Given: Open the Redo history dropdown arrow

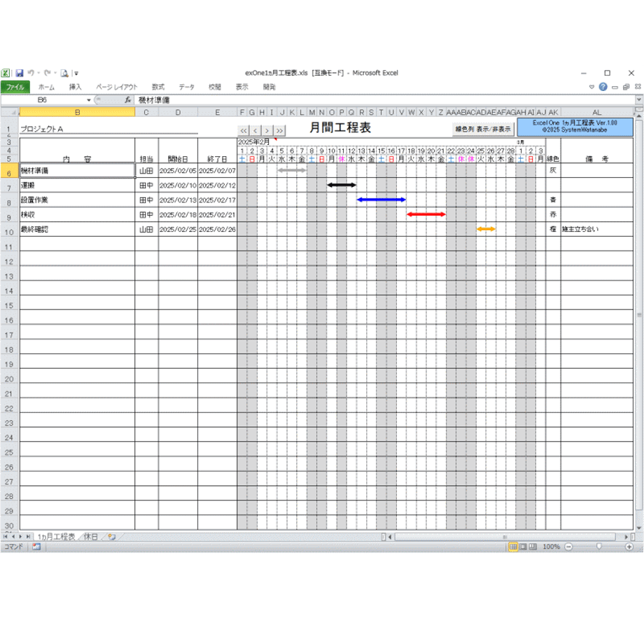Looking at the screenshot, I should point(55,73).
